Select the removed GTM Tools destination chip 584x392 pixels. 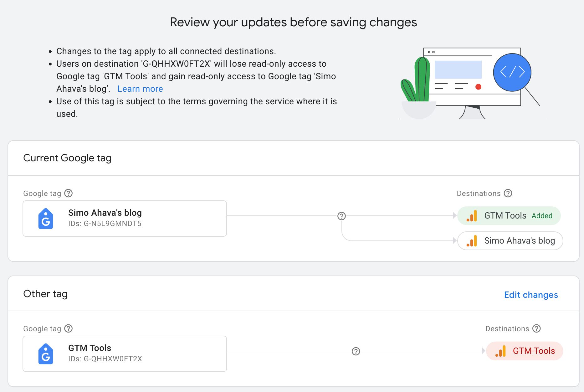click(525, 351)
